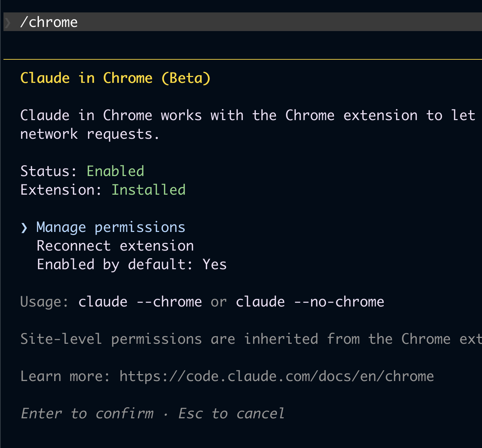
Task: Click the network requests. description line
Action: (90, 134)
